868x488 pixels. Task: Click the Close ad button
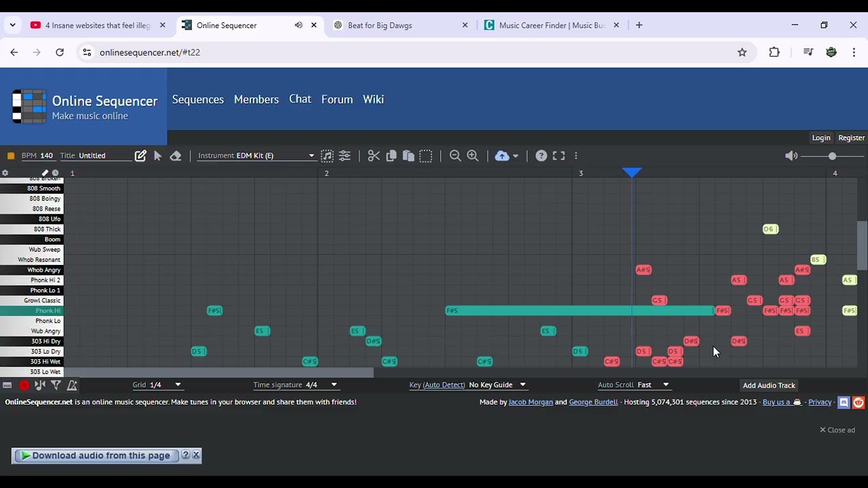837,430
